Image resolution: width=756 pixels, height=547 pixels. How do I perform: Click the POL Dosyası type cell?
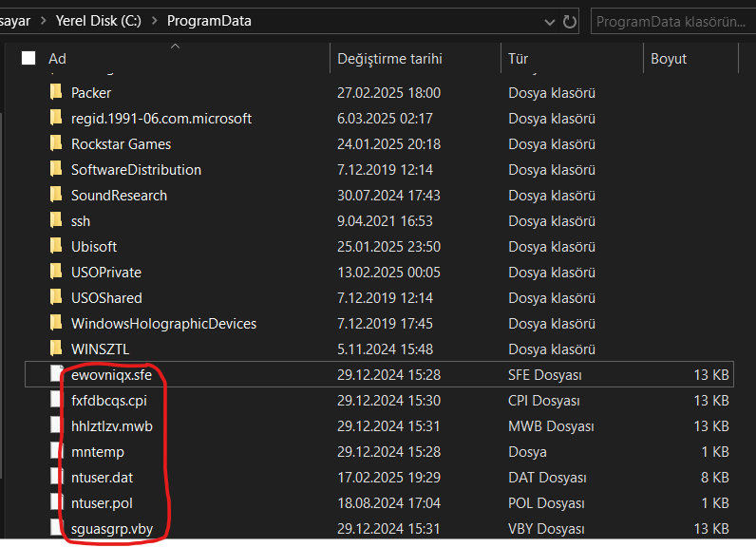546,503
